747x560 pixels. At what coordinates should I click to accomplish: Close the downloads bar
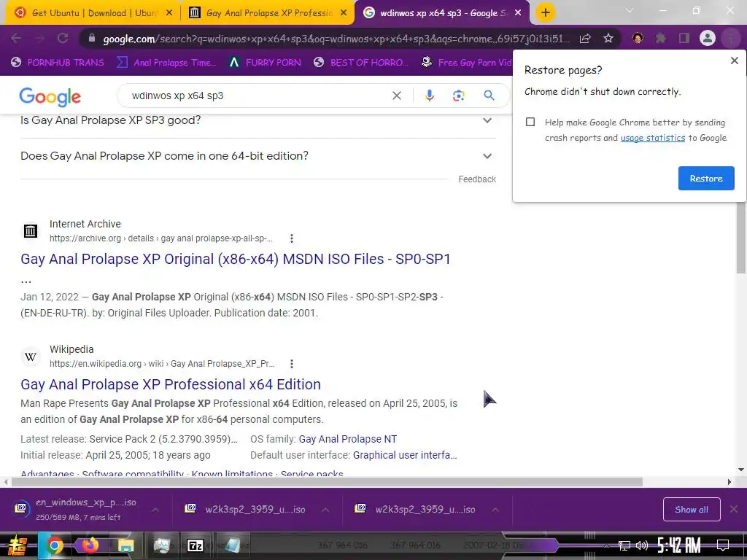pyautogui.click(x=734, y=510)
